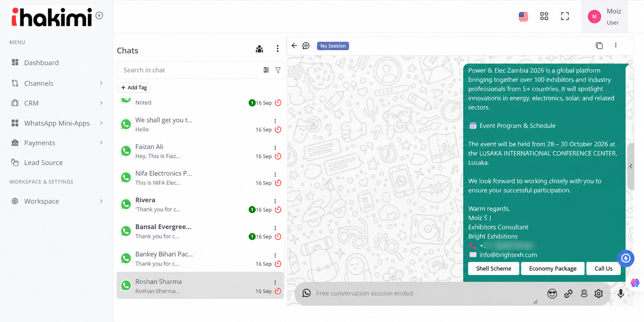The height and width of the screenshot is (322, 644).
Task: Open the apps grid icon
Action: coord(544,16)
